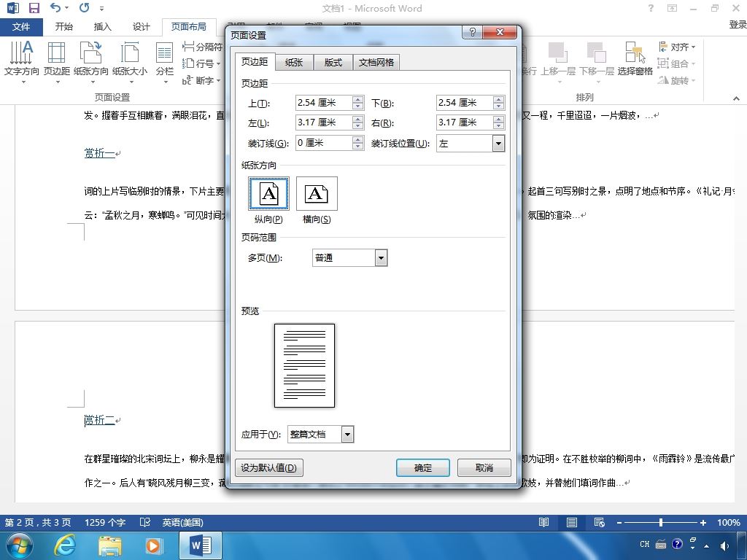This screenshot has width=747, height=560.
Task: Click the page count status (第2页,共3页)
Action: 38,522
